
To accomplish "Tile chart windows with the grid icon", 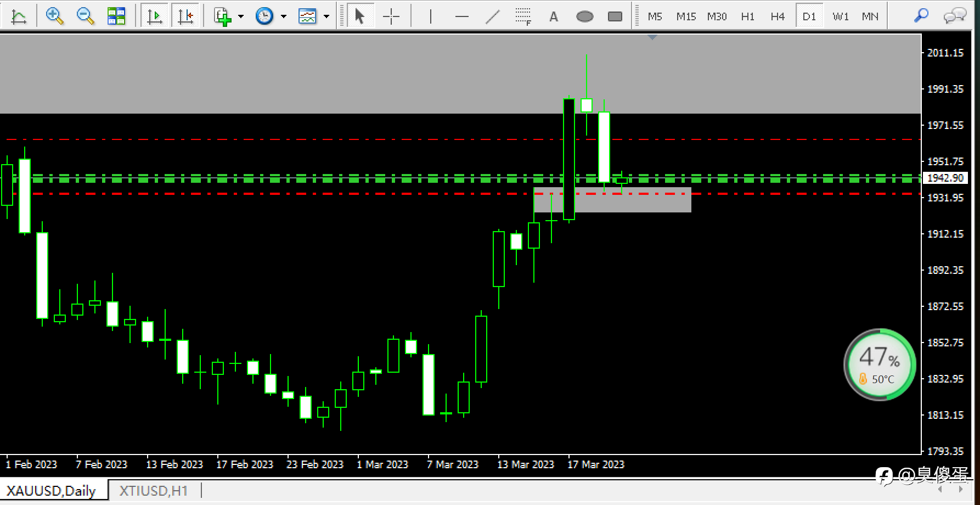I will pyautogui.click(x=116, y=16).
